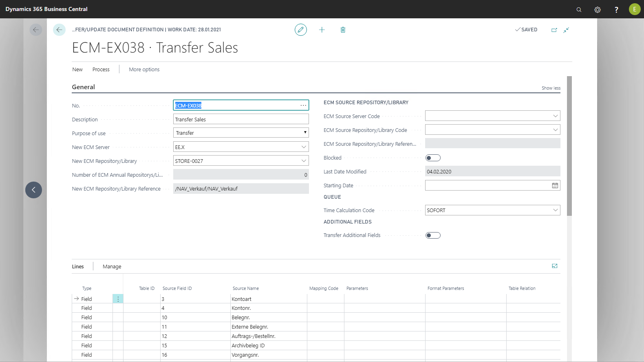This screenshot has width=644, height=362.
Task: Open the search magnifier icon
Action: 579,9
